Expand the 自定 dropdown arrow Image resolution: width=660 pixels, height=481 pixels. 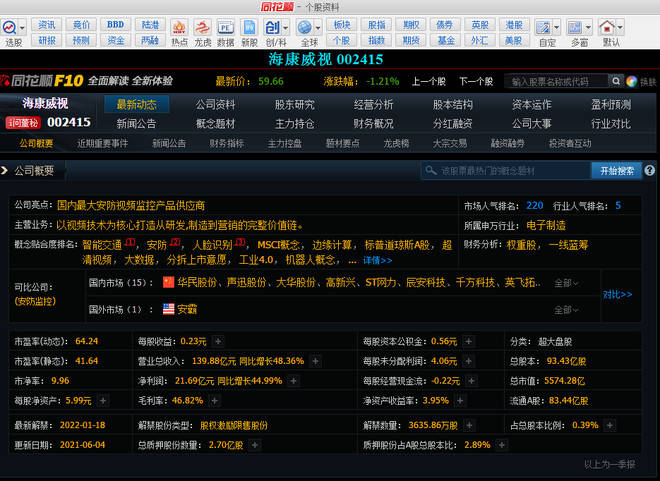(x=556, y=28)
